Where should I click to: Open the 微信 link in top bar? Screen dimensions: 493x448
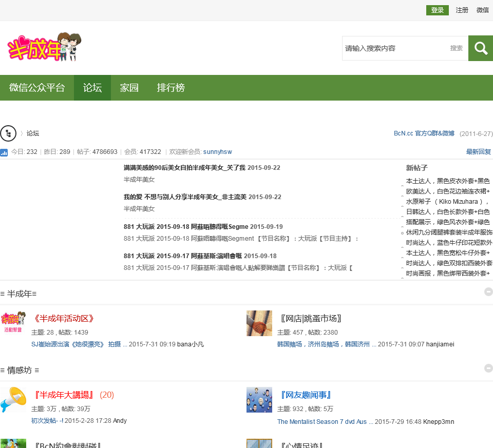coord(483,10)
